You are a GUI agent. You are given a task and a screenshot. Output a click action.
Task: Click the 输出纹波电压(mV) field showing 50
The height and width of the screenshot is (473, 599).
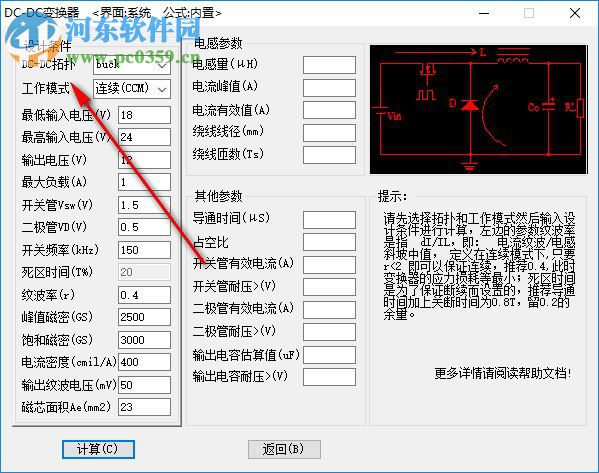[144, 385]
